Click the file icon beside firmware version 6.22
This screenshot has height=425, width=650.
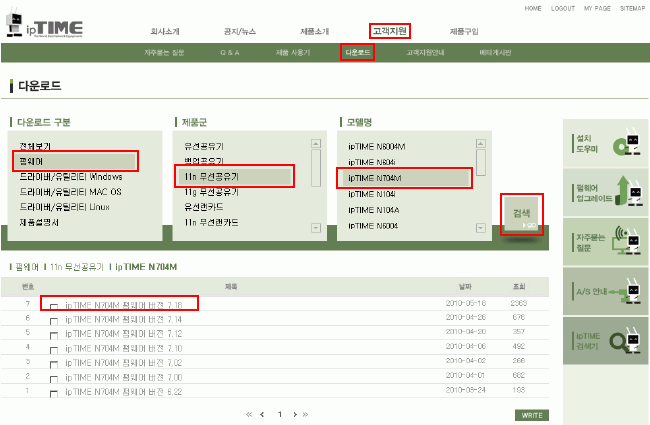tap(53, 393)
